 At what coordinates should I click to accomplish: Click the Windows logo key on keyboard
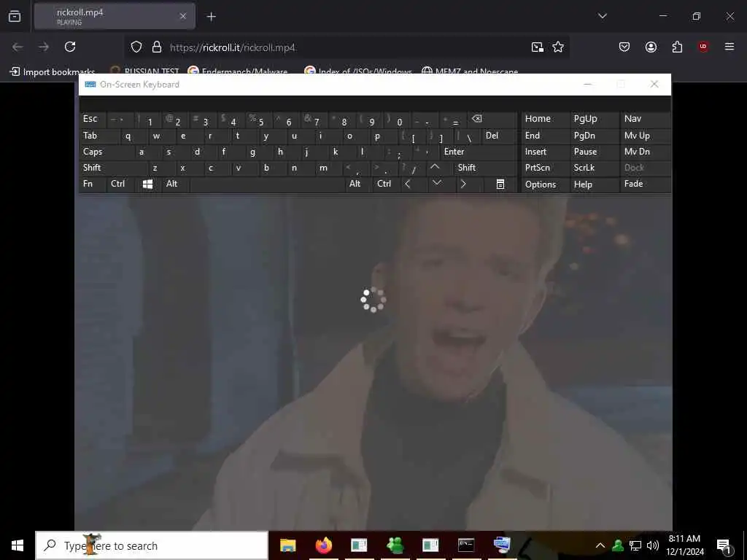(x=147, y=184)
